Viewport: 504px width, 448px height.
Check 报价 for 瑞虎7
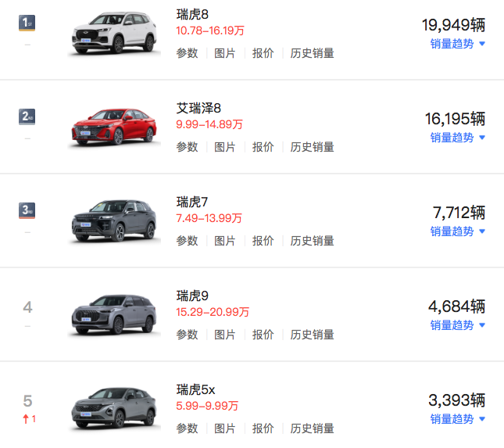(x=263, y=241)
